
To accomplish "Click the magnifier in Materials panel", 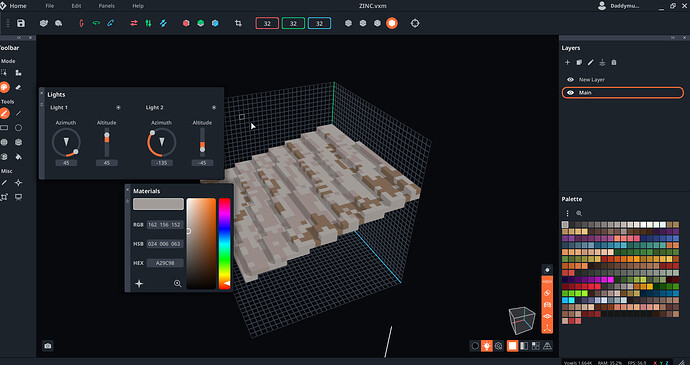I will pyautogui.click(x=177, y=284).
